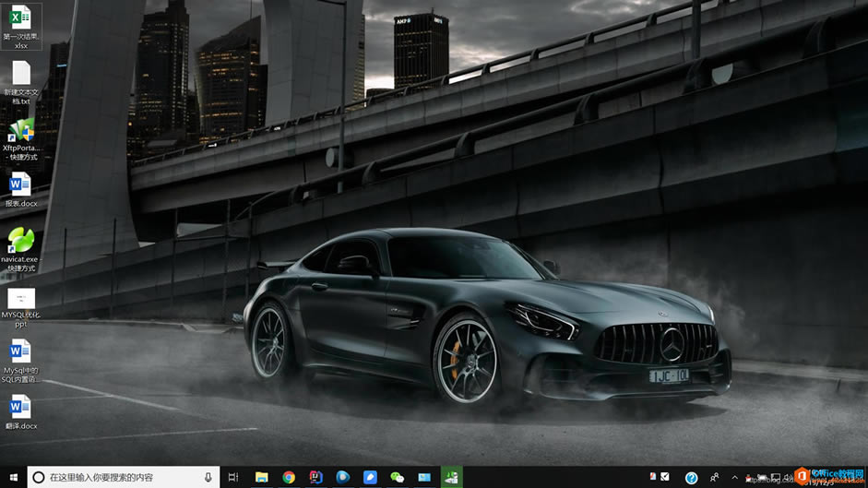
Task: Open Task View on the taskbar
Action: click(x=233, y=477)
